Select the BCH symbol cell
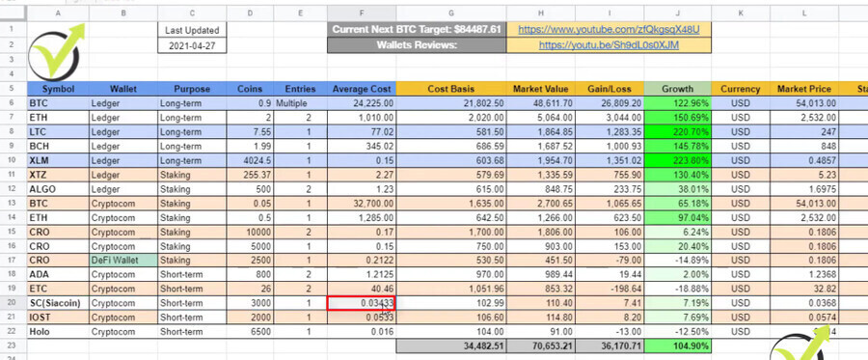 click(58, 146)
